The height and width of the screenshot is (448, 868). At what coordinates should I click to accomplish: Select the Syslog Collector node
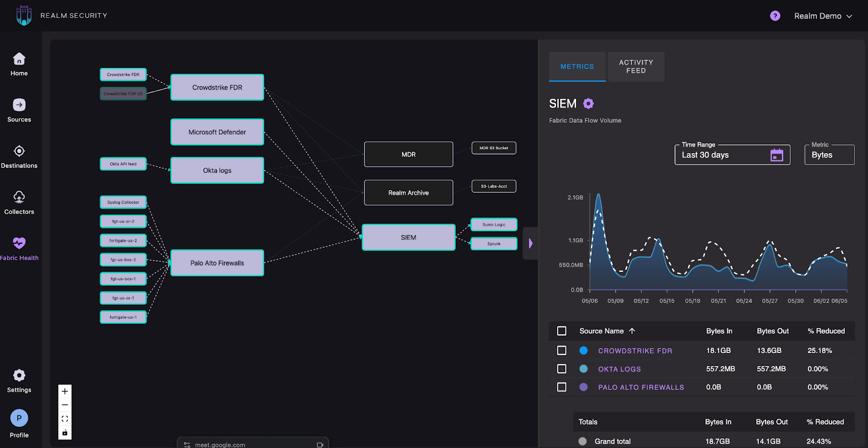tap(123, 202)
